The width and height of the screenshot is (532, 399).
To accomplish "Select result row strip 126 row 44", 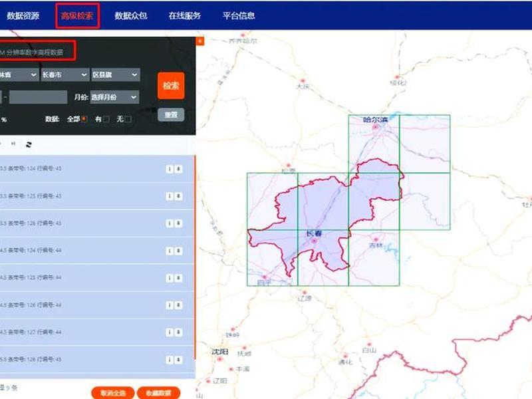I will 97,305.
